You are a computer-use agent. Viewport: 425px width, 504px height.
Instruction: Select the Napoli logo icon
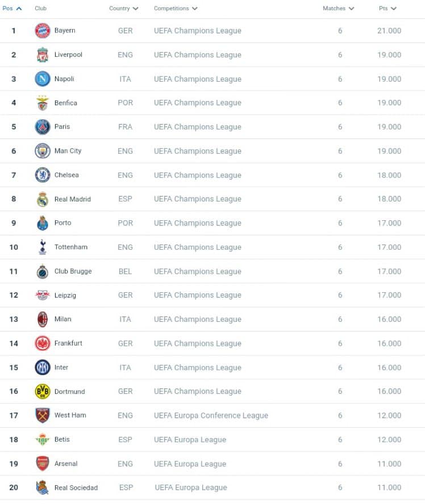[x=42, y=79]
